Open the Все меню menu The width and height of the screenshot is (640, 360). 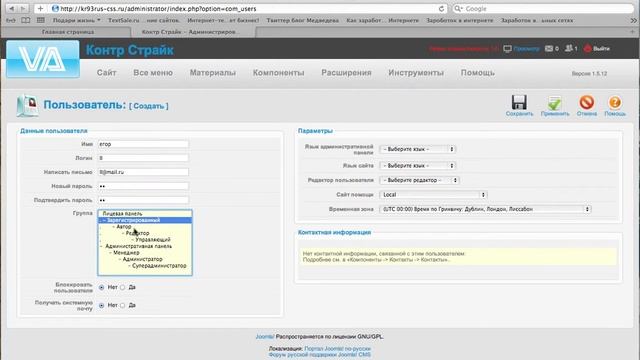tap(153, 73)
